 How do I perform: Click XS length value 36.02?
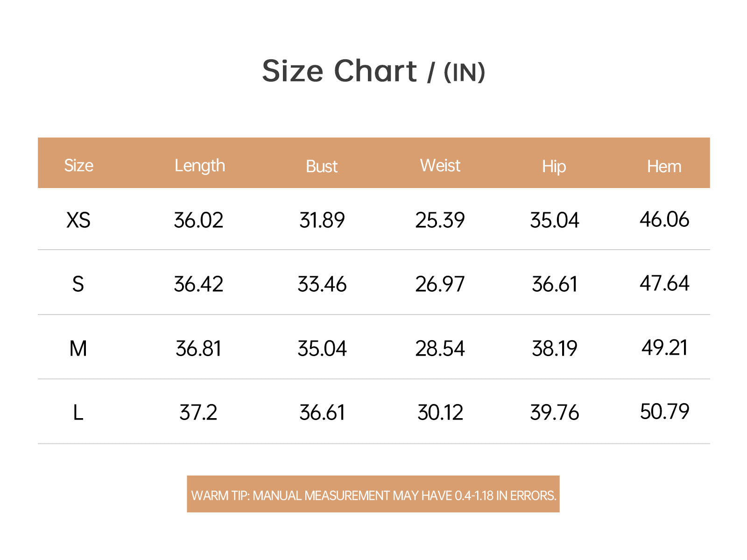(x=198, y=220)
